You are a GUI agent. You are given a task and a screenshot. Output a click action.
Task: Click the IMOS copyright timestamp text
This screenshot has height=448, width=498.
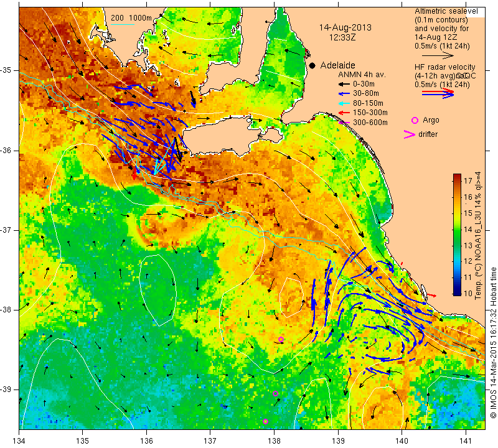(493, 343)
